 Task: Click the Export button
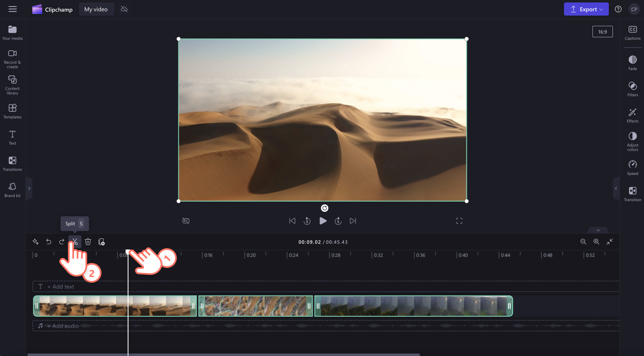586,9
